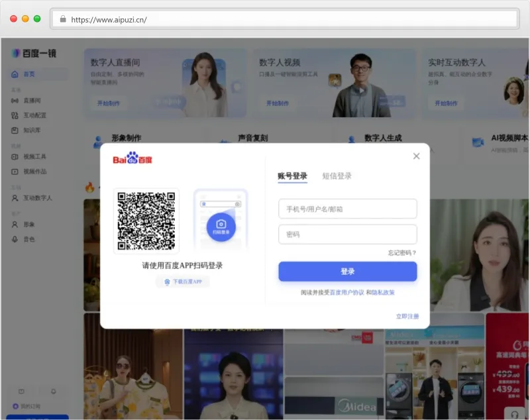Click the login QR code image
Viewport: 530px width, 420px height.
(x=146, y=221)
